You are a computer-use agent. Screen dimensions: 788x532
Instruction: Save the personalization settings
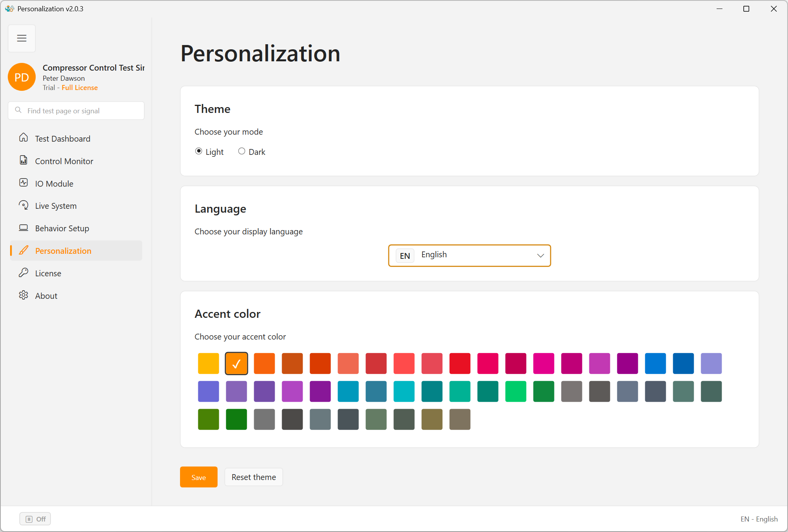coord(199,477)
